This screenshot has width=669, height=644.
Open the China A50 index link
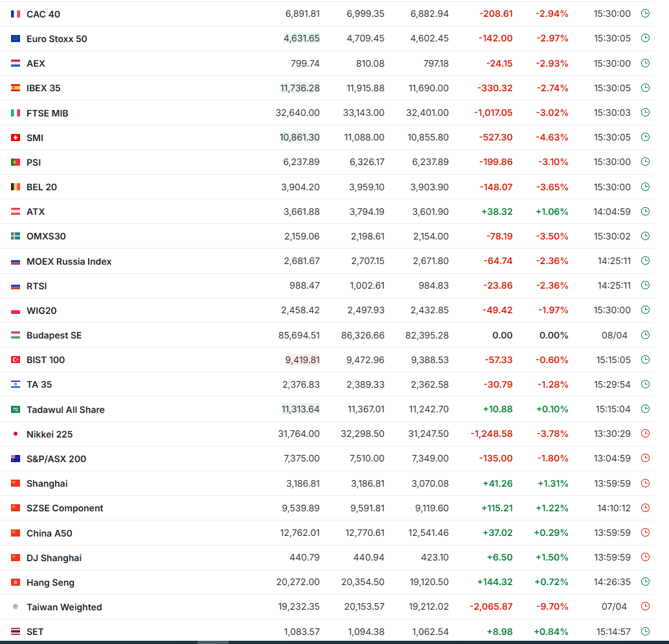pyautogui.click(x=49, y=533)
